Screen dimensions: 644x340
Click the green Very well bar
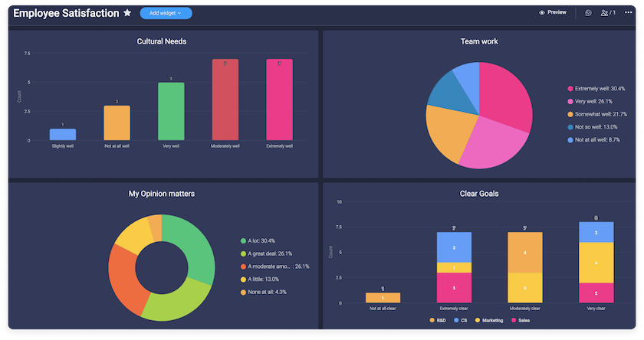click(x=172, y=111)
